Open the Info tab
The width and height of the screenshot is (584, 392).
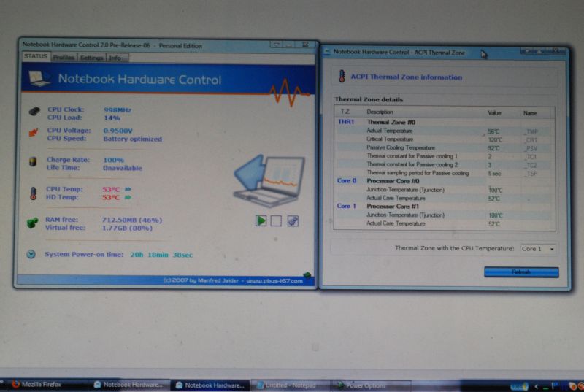click(116, 58)
